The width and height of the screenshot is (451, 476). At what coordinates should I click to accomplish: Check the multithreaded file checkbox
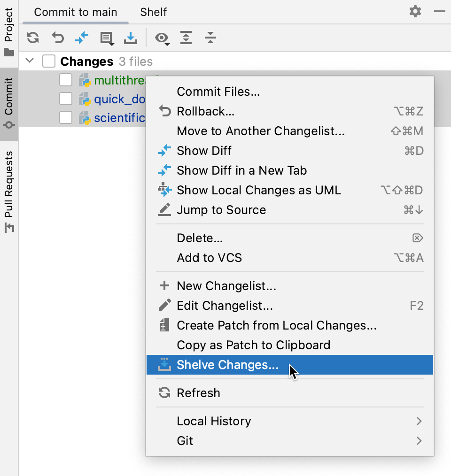65,80
